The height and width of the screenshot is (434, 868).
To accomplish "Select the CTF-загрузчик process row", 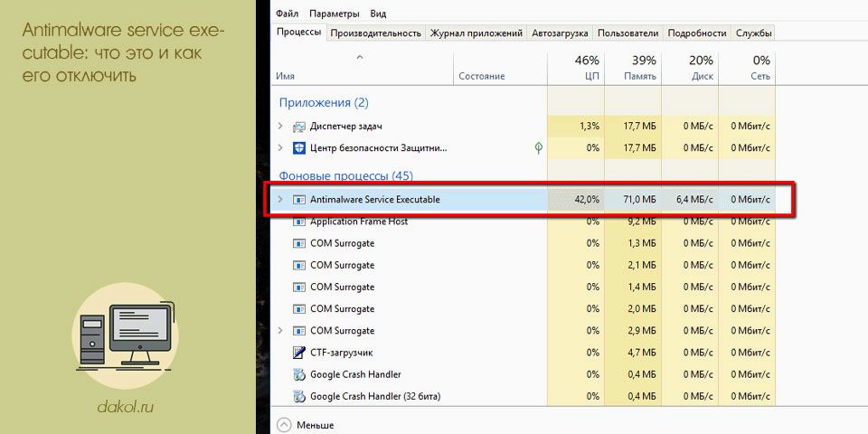I will coord(524,352).
